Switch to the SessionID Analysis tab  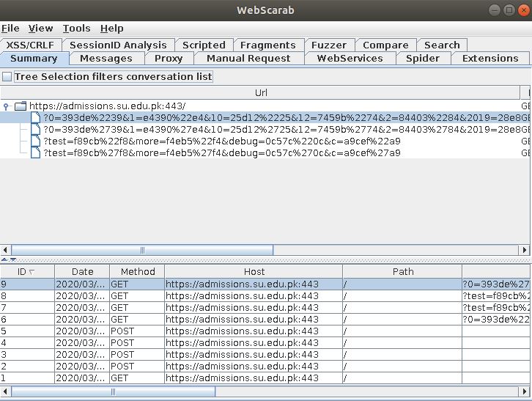[118, 45]
